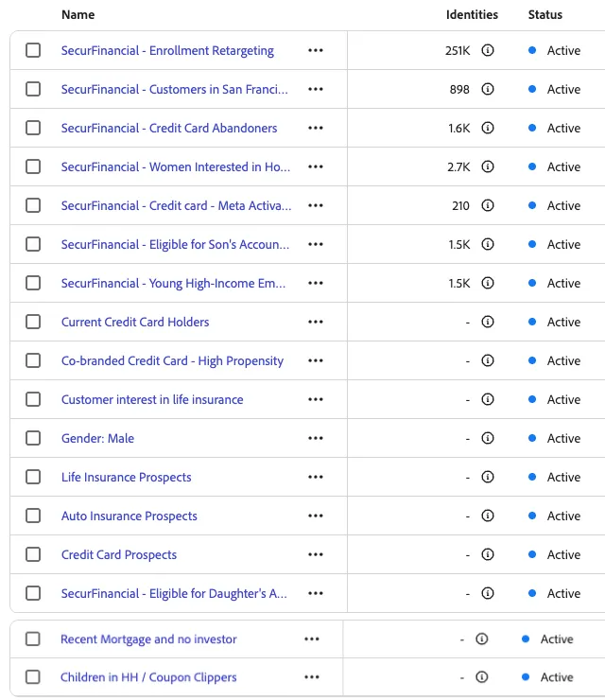Screen dimensions: 605x700
Task: Open more actions for Enrollment Retargeting
Action: click(x=316, y=50)
